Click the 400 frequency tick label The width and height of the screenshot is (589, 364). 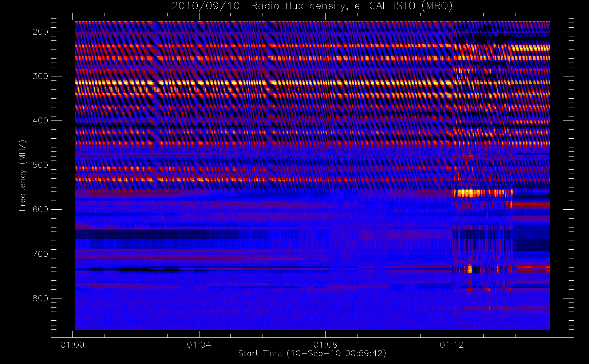click(40, 120)
